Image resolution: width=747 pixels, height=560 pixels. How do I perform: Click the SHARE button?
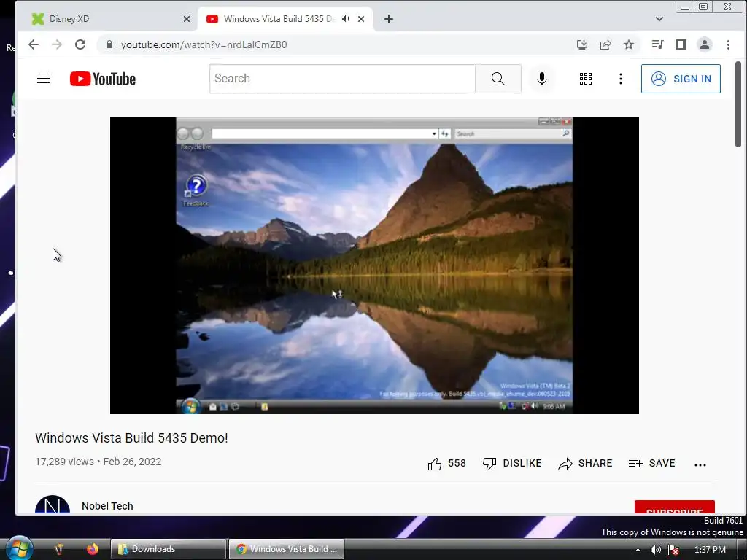586,463
